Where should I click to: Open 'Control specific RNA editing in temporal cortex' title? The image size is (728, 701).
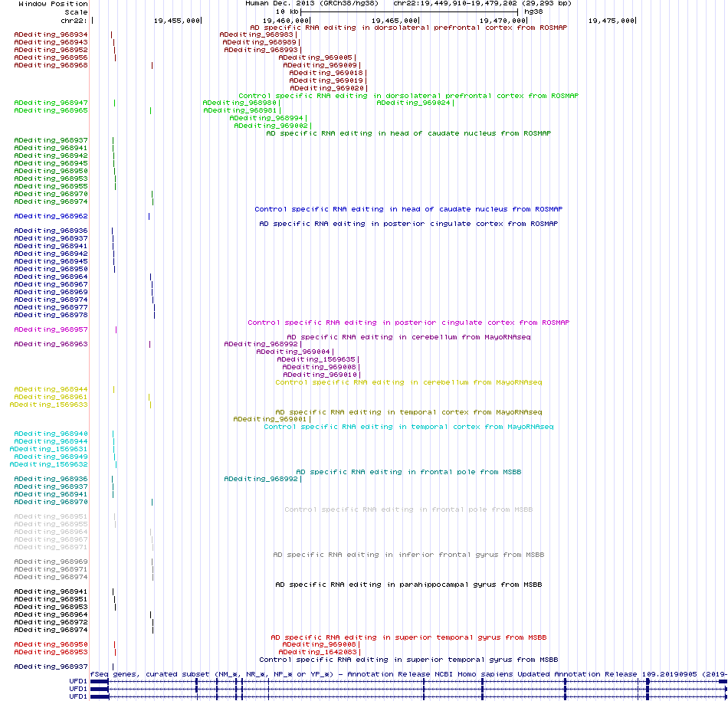coord(408,427)
